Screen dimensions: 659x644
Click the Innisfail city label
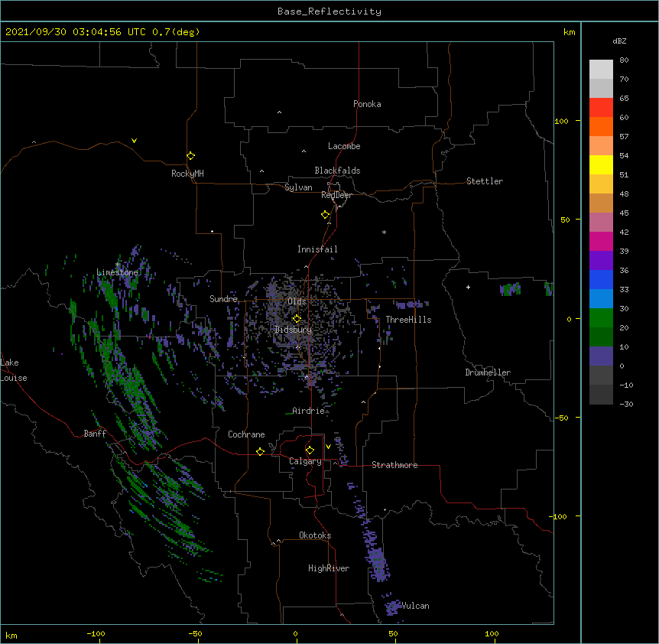(317, 249)
